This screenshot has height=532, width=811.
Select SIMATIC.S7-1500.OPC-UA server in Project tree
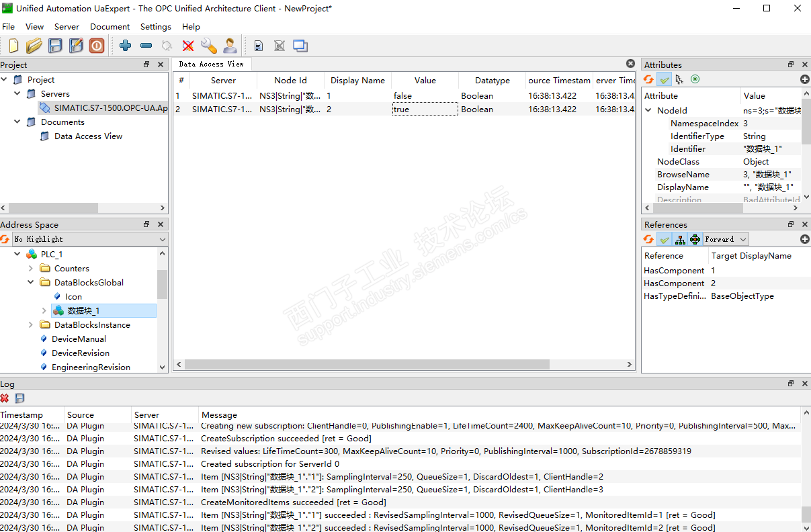pos(104,108)
